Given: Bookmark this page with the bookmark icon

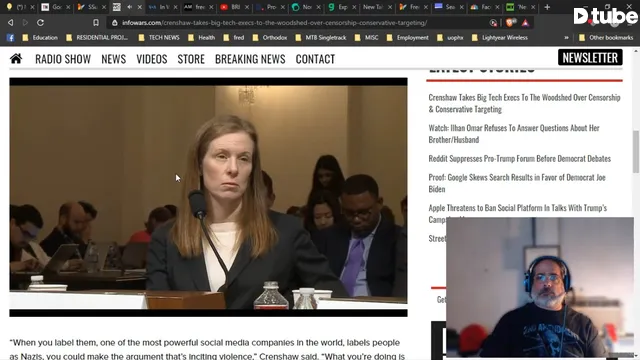Looking at the screenshot, I should click(96, 23).
